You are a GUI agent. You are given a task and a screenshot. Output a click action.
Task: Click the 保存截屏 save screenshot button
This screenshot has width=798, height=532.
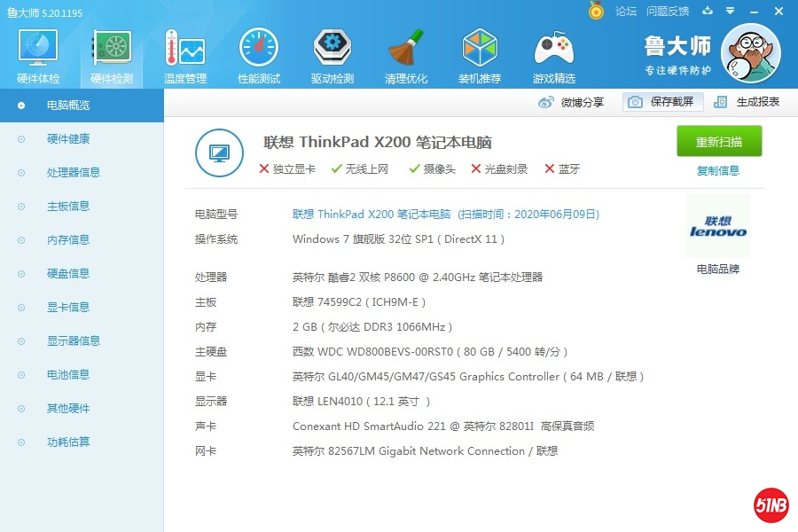tap(662, 102)
